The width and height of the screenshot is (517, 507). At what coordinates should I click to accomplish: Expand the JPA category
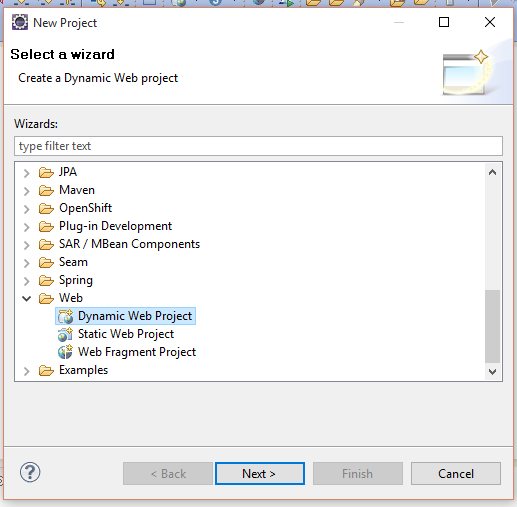point(27,173)
